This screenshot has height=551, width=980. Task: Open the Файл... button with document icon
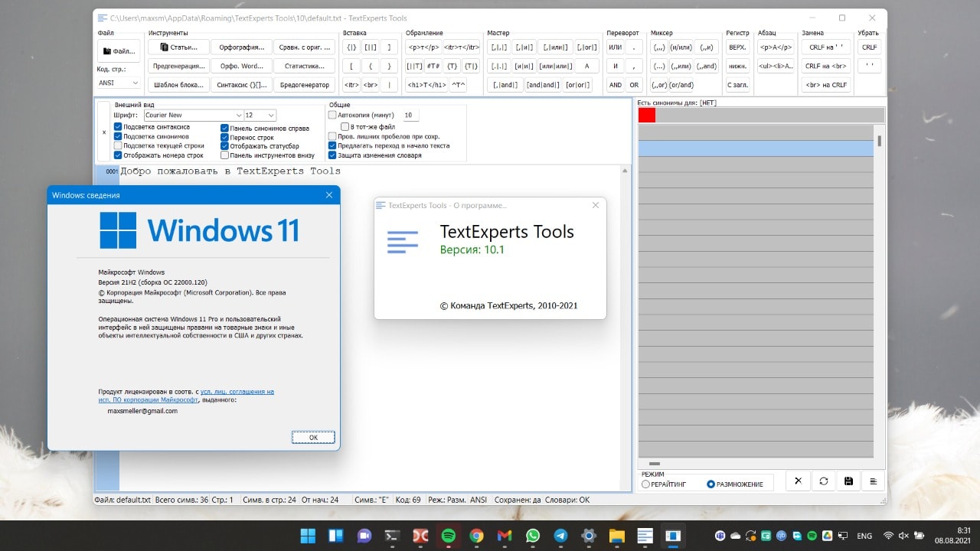tap(119, 51)
